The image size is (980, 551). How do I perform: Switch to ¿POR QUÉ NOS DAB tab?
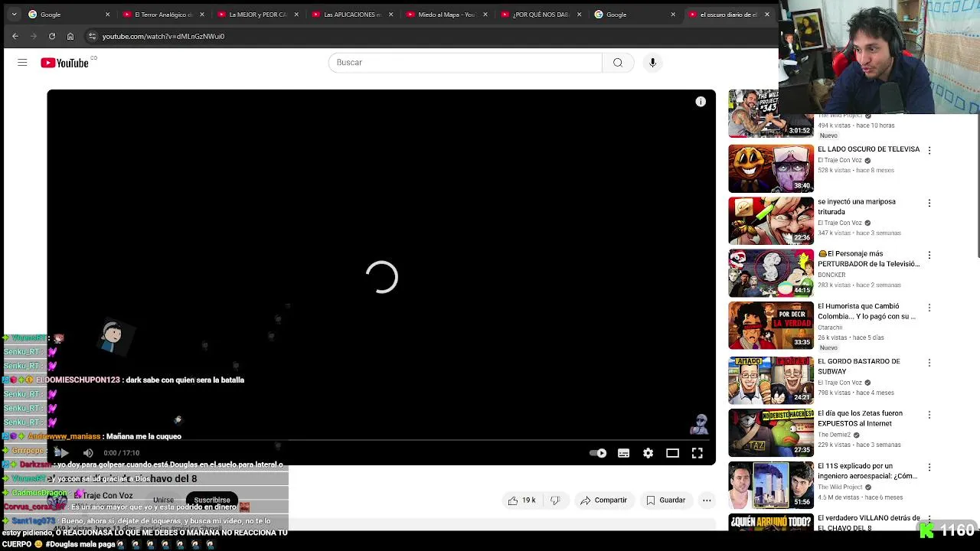(x=541, y=15)
